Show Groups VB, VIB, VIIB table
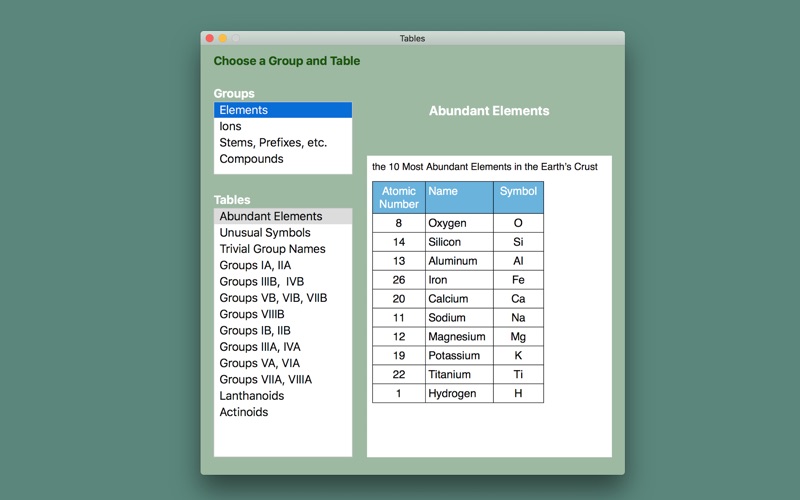This screenshot has width=800, height=500. click(283, 297)
